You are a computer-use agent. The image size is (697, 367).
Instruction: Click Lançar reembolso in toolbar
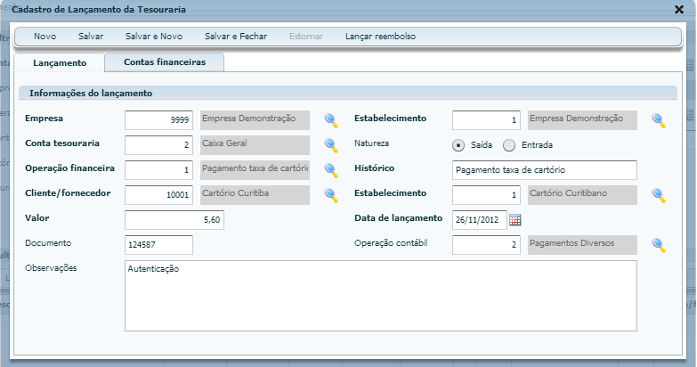[381, 36]
